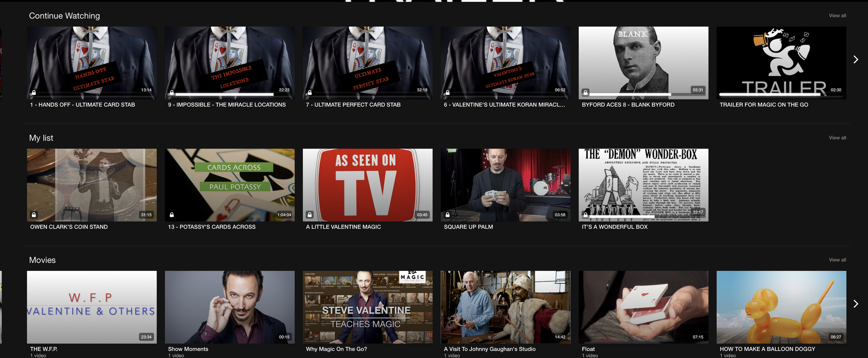
Task: Seek in Trailer for Magic On The Go progress bar
Action: point(781,94)
